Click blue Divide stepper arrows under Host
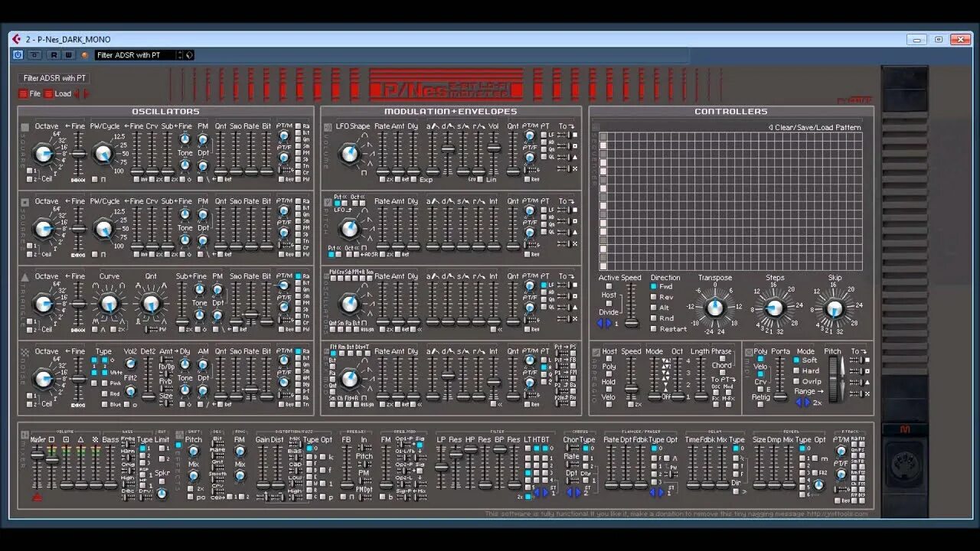This screenshot has height=551, width=980. coord(604,324)
